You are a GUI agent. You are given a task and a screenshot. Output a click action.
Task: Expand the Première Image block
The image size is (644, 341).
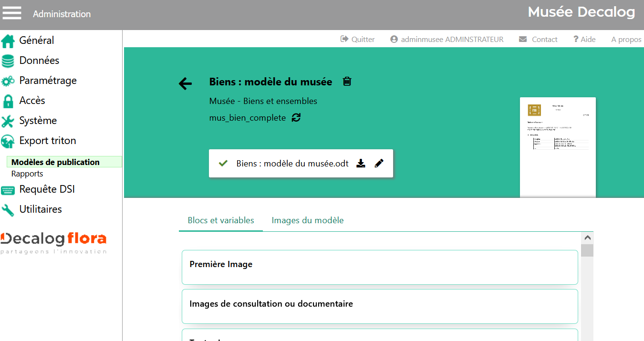[x=380, y=267]
